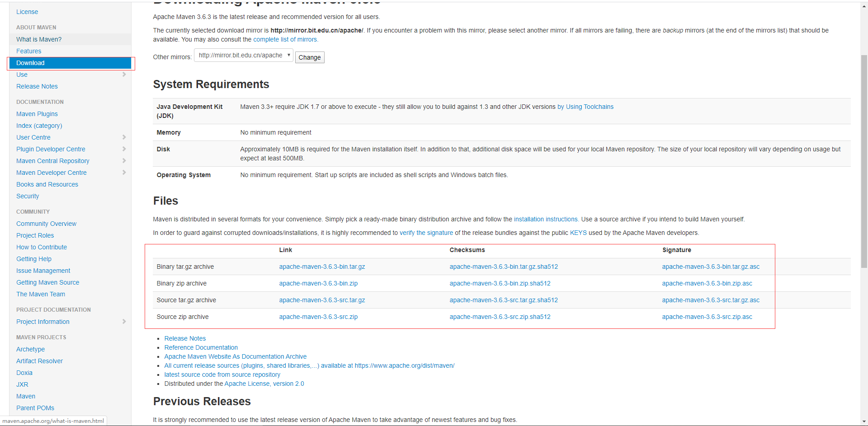This screenshot has width=868, height=426.
Task: Expand Maven Developer Centre chevron
Action: (124, 173)
